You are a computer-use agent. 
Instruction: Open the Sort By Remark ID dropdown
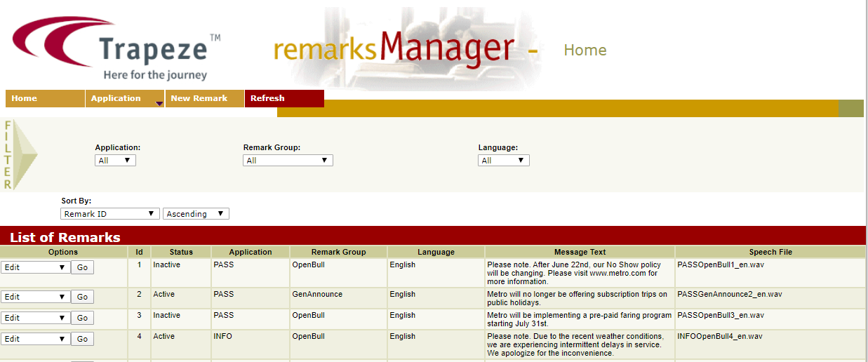coord(110,214)
